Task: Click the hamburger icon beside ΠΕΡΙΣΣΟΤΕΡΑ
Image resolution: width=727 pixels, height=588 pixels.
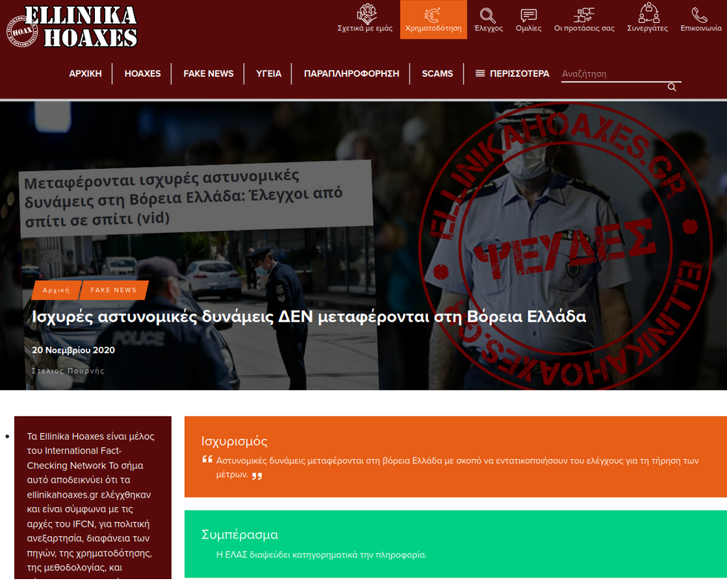Action: [481, 73]
